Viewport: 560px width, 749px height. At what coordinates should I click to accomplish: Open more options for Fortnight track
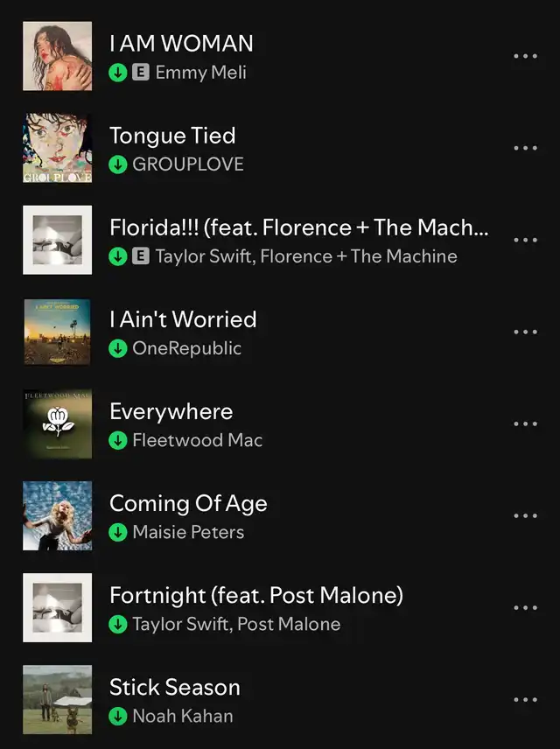pyautogui.click(x=525, y=607)
